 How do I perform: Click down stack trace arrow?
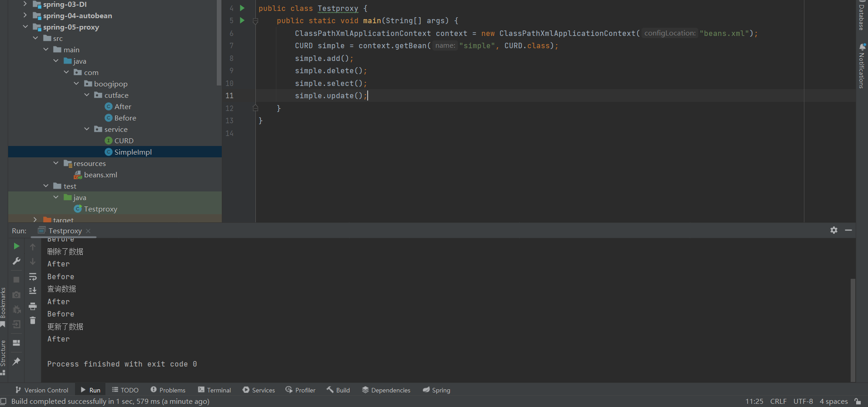coord(33,261)
